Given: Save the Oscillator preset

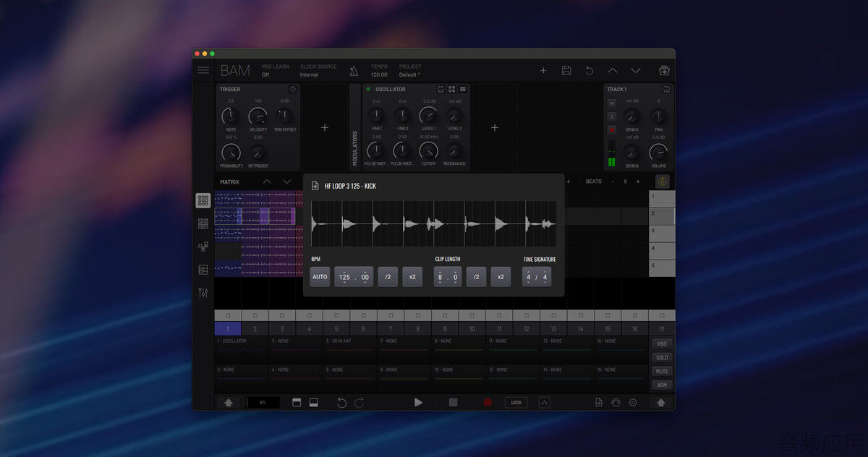Looking at the screenshot, I should [441, 89].
